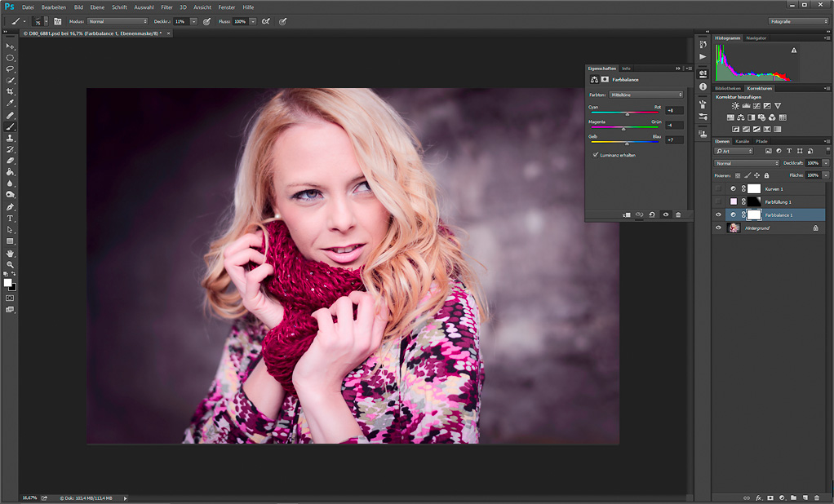This screenshot has height=504, width=834.
Task: Enable airbrush build-up mode icon
Action: coord(265,21)
